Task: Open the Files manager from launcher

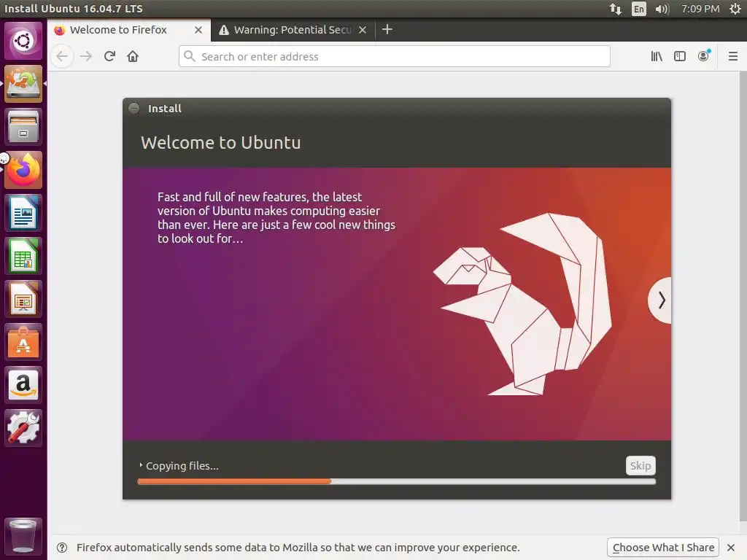Action: [x=23, y=127]
